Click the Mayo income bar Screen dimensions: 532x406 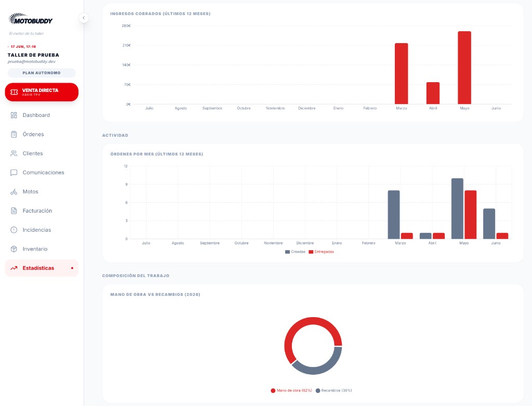point(464,68)
